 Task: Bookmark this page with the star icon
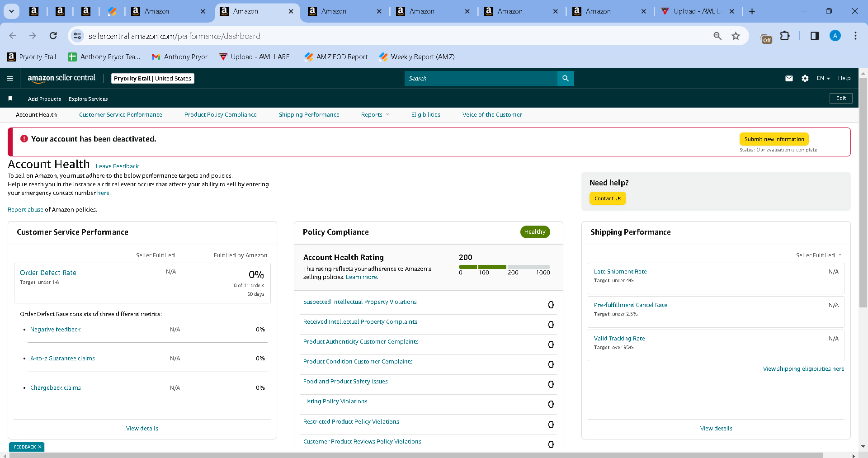point(736,36)
